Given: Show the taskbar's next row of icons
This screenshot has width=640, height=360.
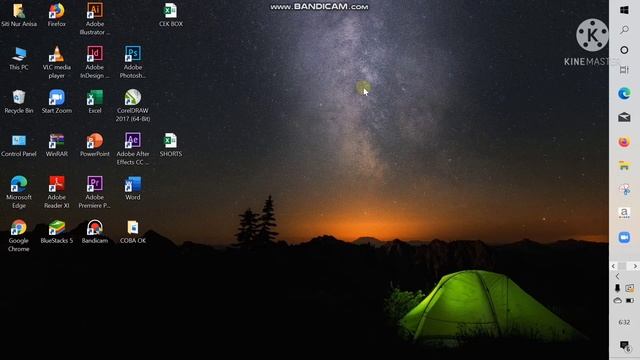Looking at the screenshot, I should (x=635, y=266).
